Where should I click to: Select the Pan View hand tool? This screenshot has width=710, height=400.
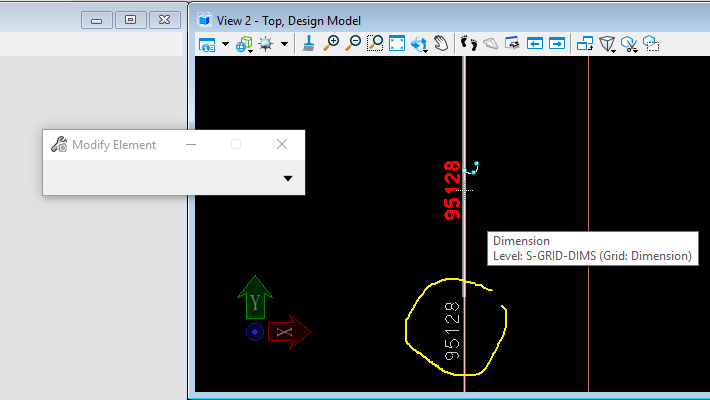tap(441, 43)
